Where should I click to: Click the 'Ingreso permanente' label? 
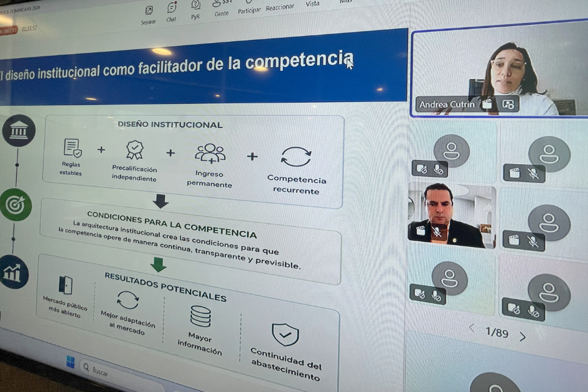coord(209,179)
